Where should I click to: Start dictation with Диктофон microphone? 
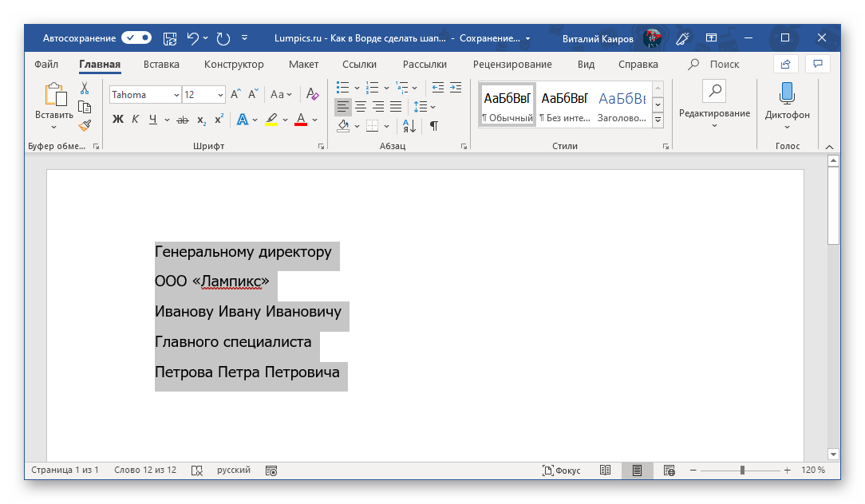(x=787, y=94)
